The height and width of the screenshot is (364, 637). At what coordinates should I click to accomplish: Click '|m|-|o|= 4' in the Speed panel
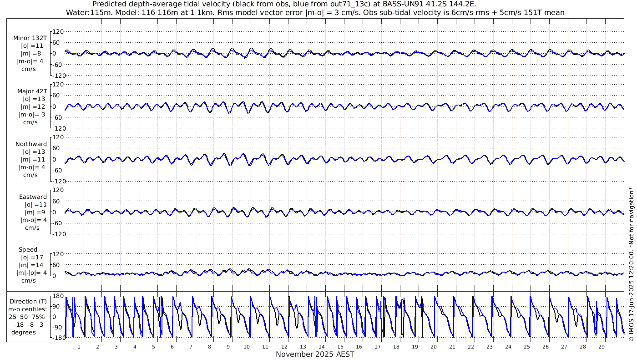(32, 273)
